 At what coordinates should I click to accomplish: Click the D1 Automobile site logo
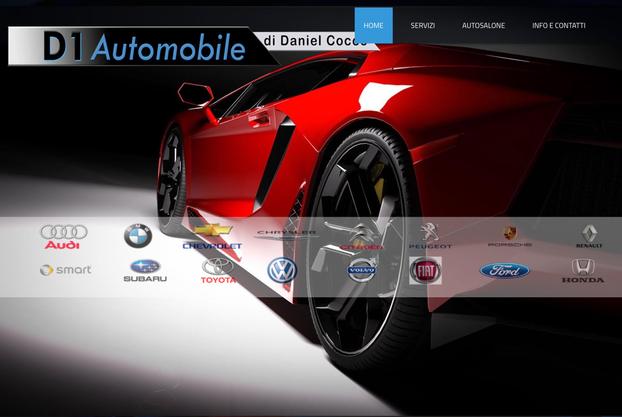(x=144, y=46)
